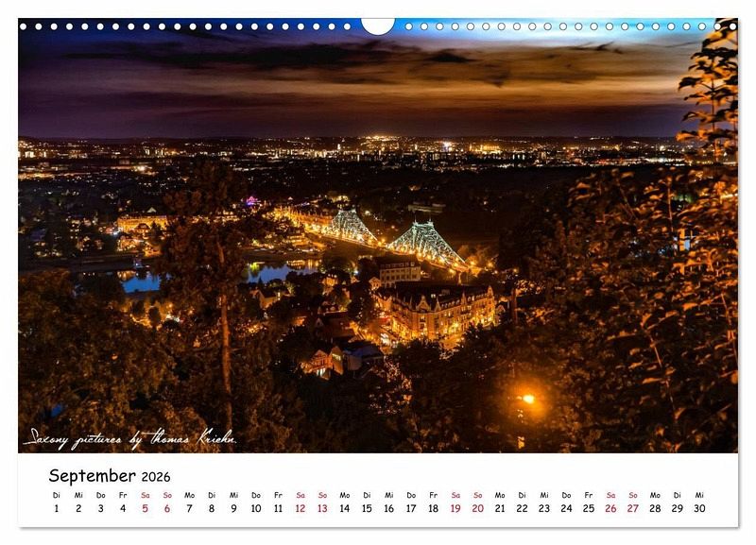756x545 pixels.
Task: Click the weekday label 'Mi' above date 30
Action: point(699,495)
